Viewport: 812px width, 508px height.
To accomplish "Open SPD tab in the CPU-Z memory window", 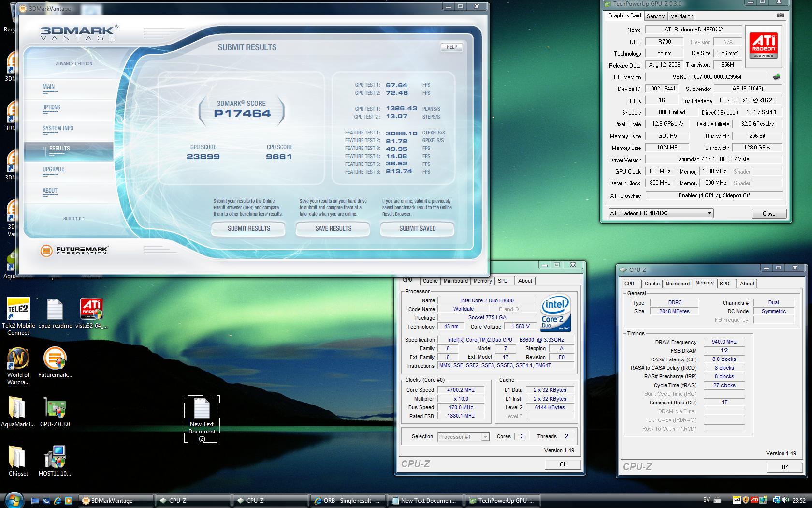I will tap(724, 284).
